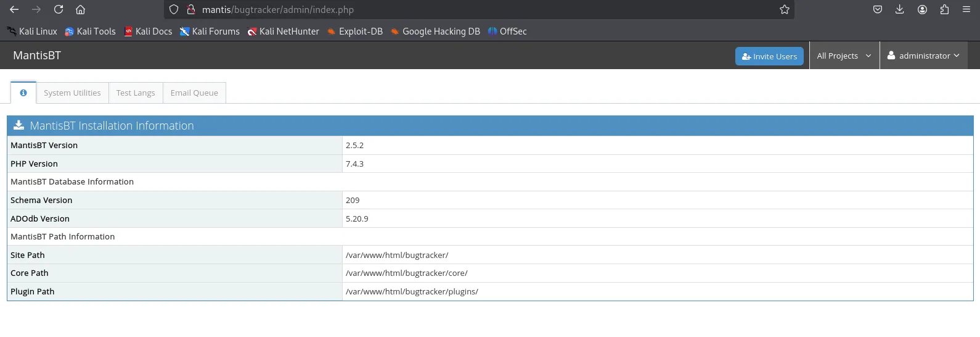Go back with browser back arrow

point(14,9)
